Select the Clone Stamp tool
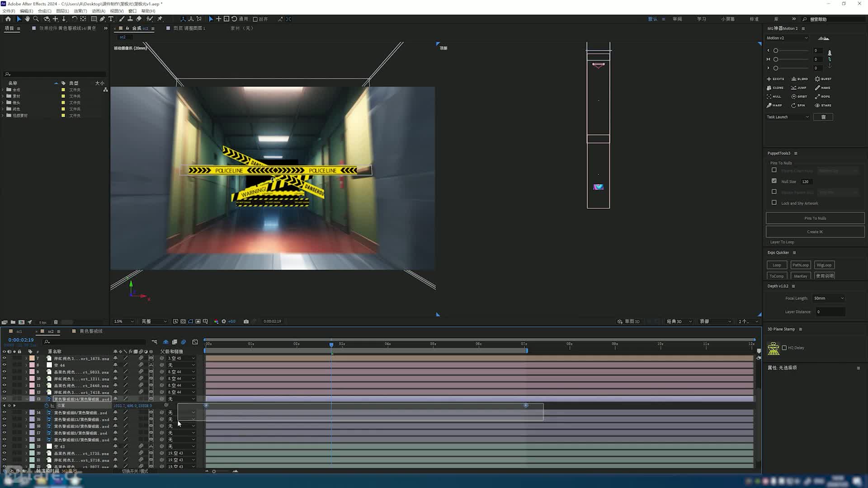The height and width of the screenshot is (488, 868). click(130, 19)
